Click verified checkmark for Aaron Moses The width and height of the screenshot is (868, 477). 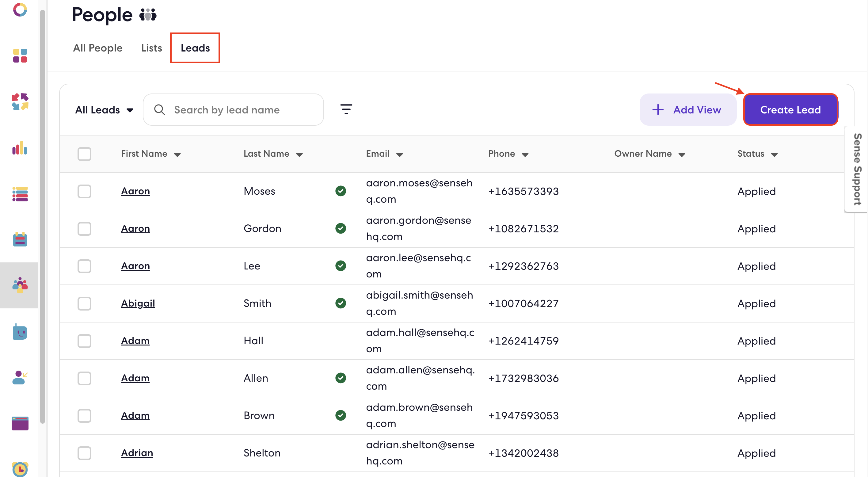(341, 191)
